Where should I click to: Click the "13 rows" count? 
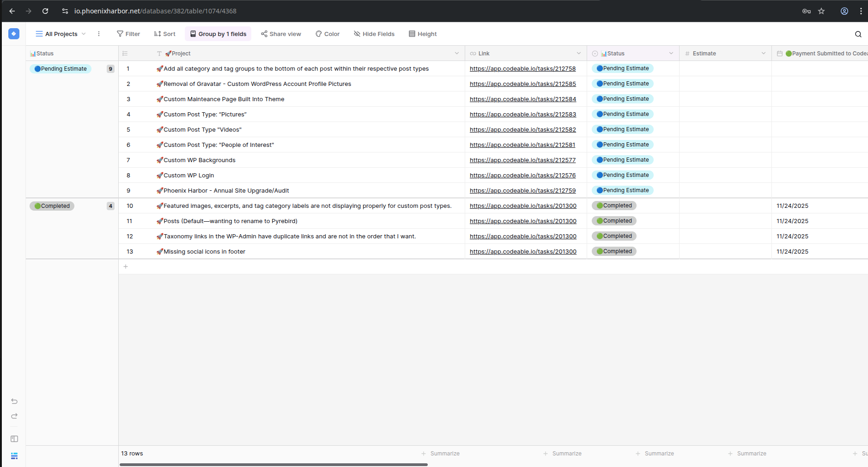(x=132, y=454)
